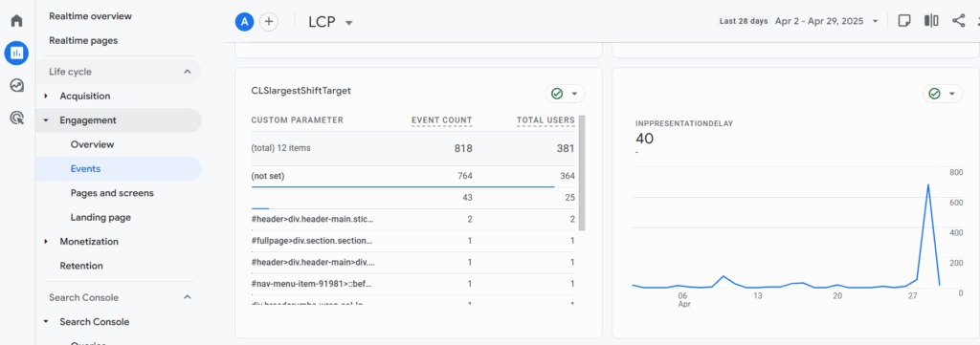The image size is (980, 345).
Task: Click the Last 28 days badge
Action: [743, 21]
